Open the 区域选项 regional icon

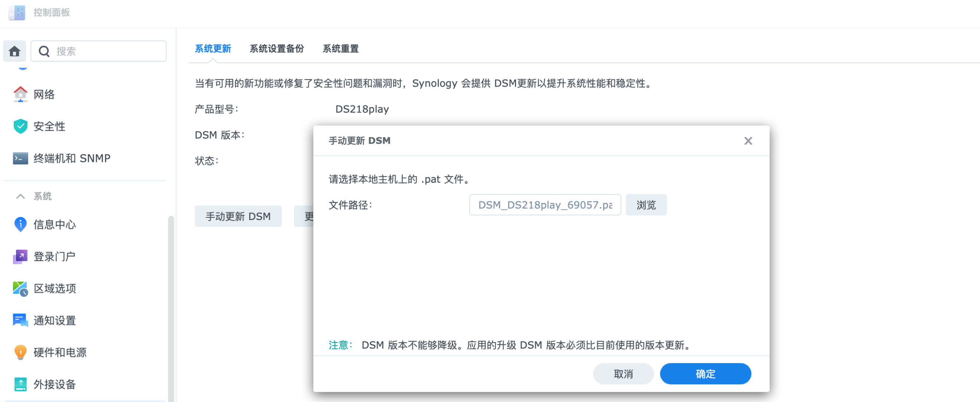tap(20, 289)
